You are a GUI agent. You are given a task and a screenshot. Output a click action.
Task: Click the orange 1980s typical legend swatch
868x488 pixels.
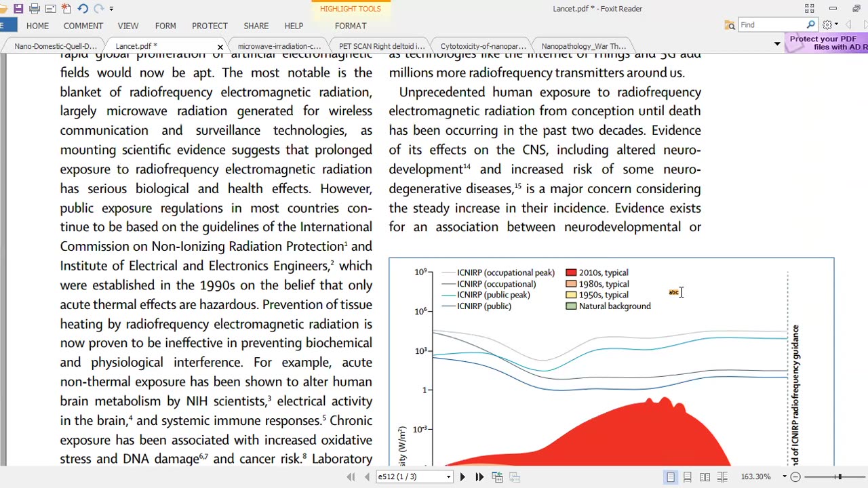[x=571, y=284]
